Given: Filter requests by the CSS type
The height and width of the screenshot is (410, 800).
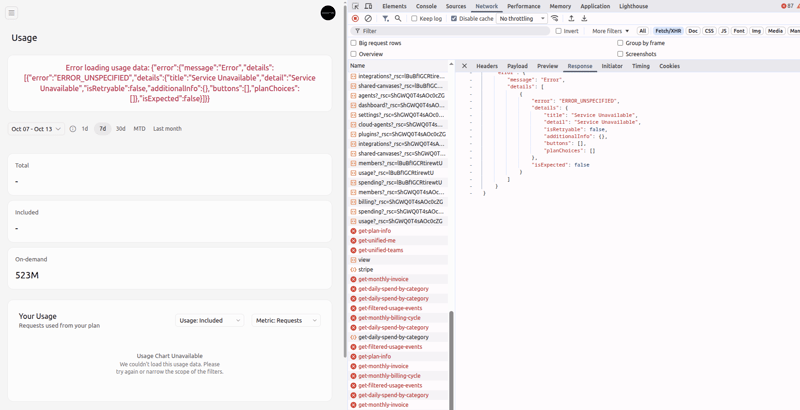Looking at the screenshot, I should (709, 31).
